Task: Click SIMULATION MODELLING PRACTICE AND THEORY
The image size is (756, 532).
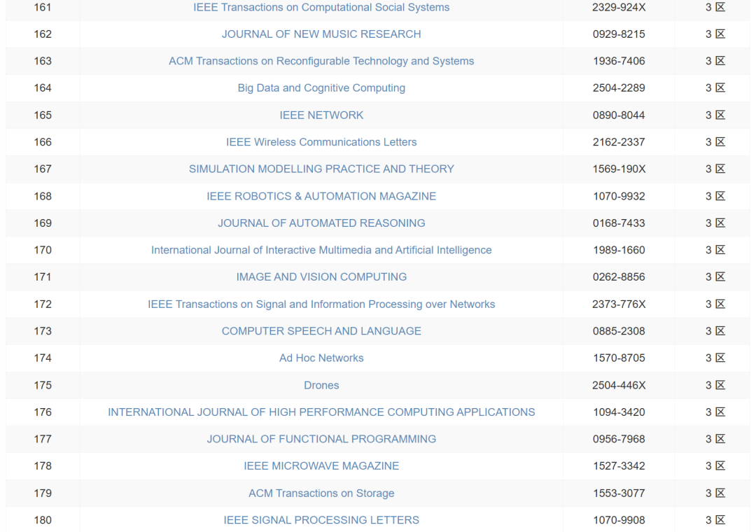Action: pyautogui.click(x=321, y=169)
